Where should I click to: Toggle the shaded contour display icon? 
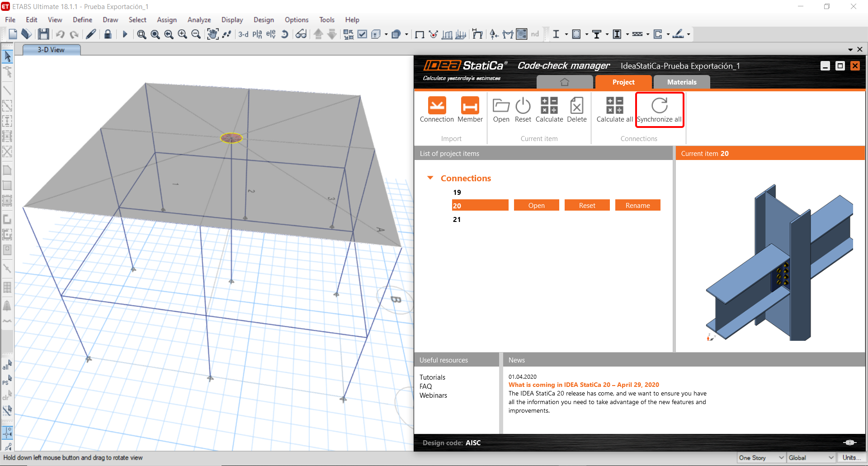(x=522, y=34)
